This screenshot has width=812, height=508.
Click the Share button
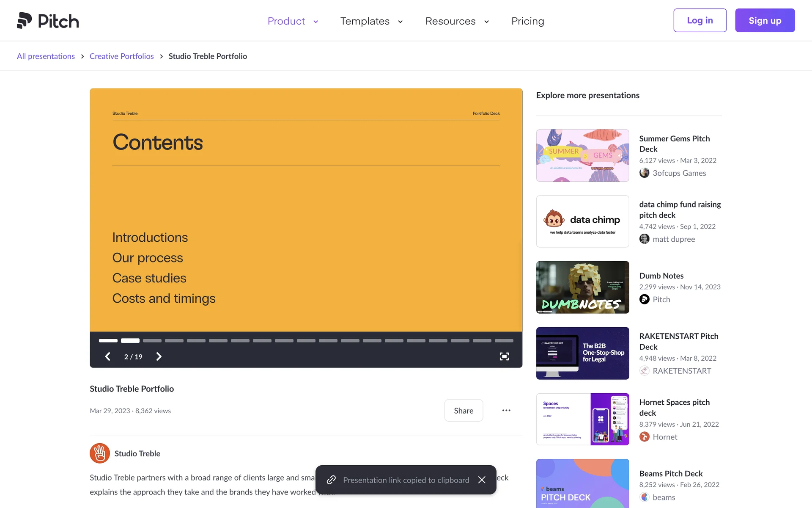(464, 410)
